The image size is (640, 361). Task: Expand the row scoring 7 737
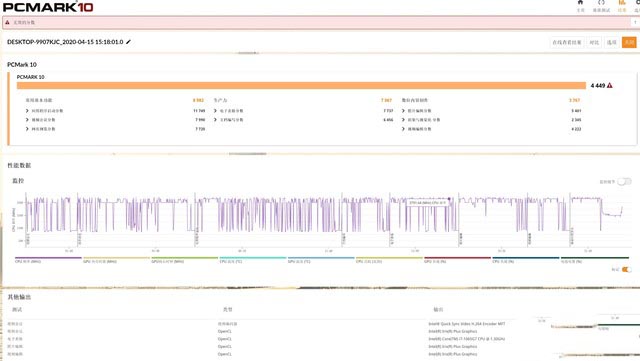(215, 111)
